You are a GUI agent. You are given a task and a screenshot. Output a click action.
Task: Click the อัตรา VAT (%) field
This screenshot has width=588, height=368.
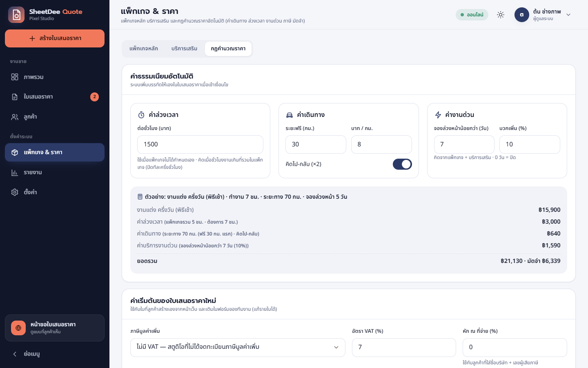coord(404,347)
